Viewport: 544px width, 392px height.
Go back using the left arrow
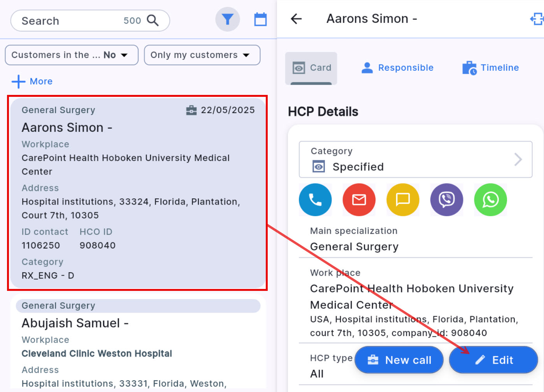point(296,18)
